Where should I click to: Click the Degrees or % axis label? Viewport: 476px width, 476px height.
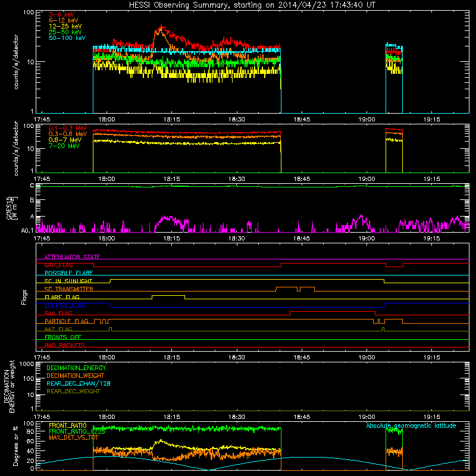(15, 446)
